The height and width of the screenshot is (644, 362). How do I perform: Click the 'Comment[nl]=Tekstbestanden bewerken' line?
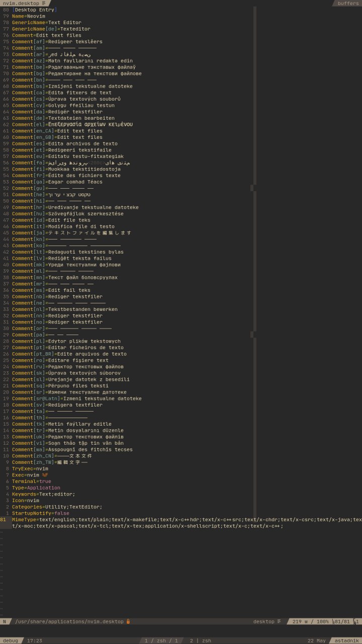coord(65,309)
